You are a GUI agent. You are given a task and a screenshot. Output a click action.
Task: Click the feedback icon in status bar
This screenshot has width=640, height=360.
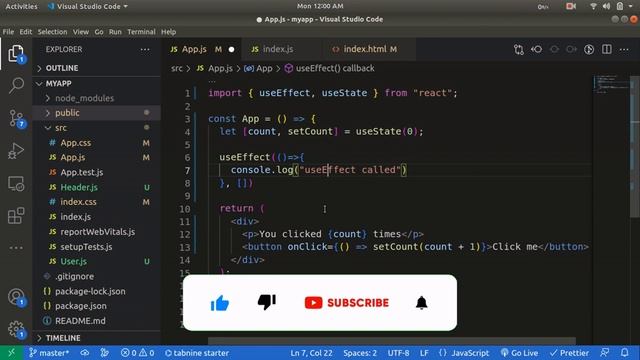pos(605,353)
